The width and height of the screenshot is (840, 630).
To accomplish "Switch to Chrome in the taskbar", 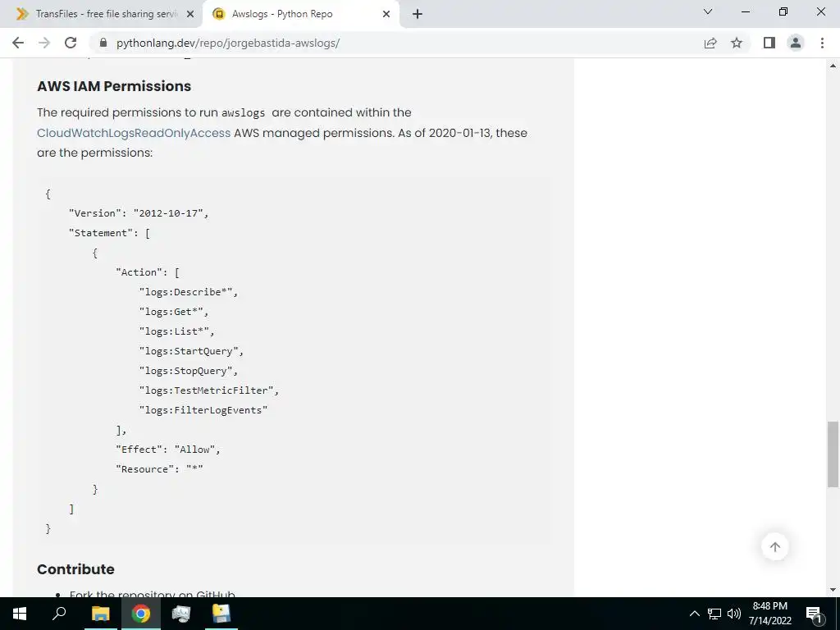I will coord(141,614).
